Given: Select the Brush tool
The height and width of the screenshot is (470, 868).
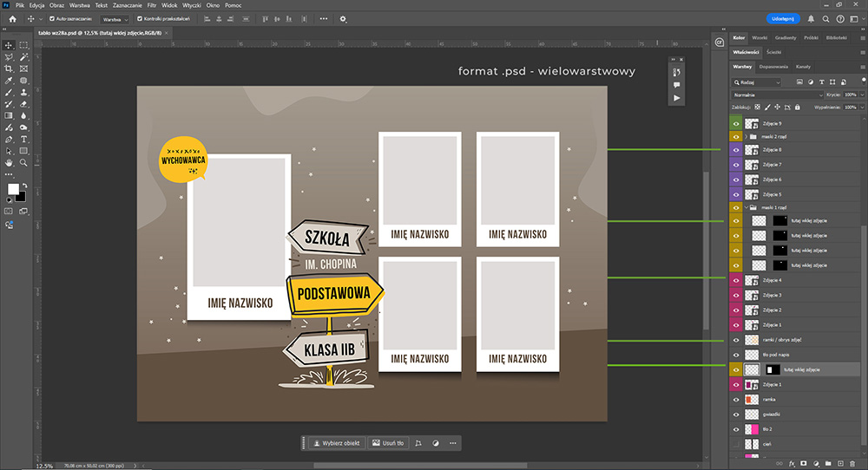Looking at the screenshot, I should [x=9, y=92].
